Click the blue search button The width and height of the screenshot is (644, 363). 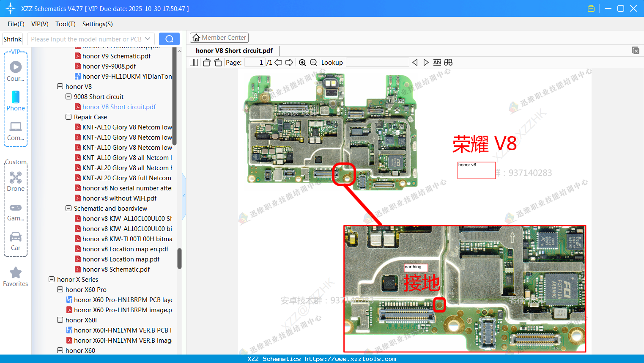click(x=169, y=39)
